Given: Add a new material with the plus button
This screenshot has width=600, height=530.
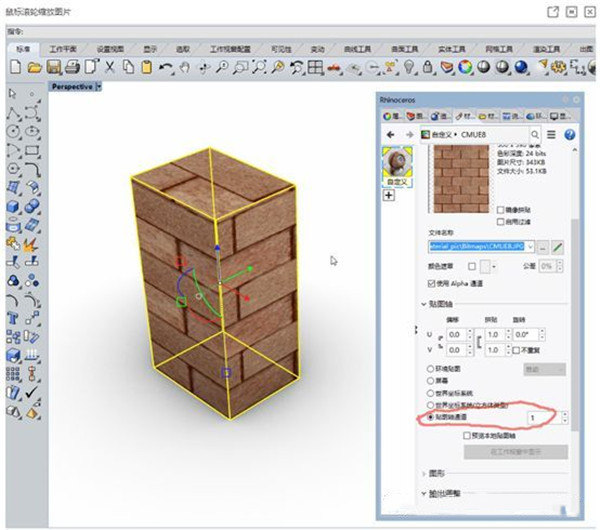Looking at the screenshot, I should tap(389, 196).
